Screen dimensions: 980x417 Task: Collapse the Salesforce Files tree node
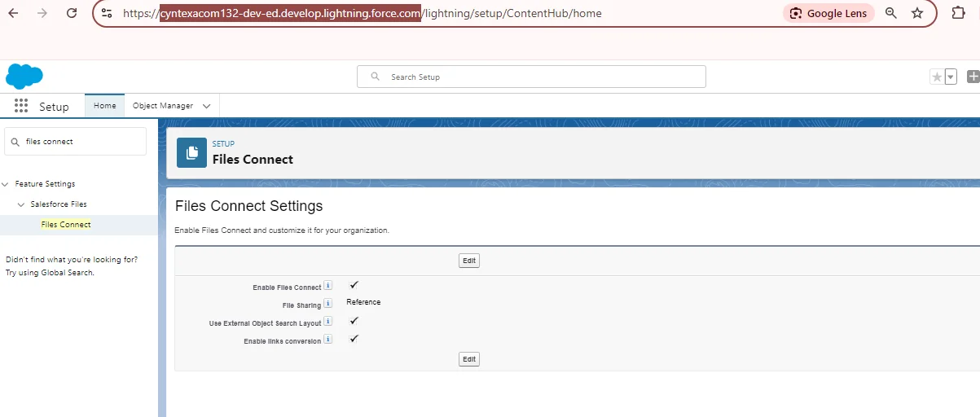[21, 204]
